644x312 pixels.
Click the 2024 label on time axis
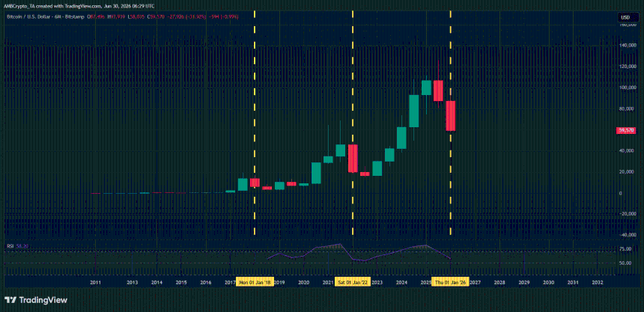tap(401, 283)
